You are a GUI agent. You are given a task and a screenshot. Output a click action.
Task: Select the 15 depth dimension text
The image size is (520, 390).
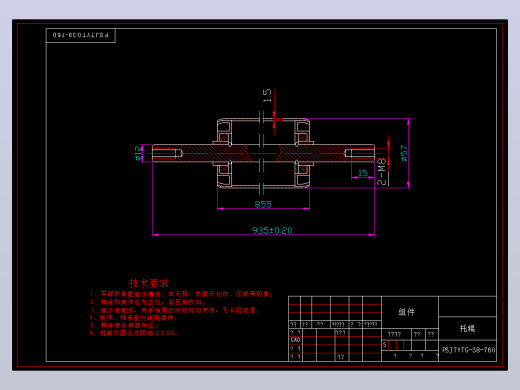(363, 173)
